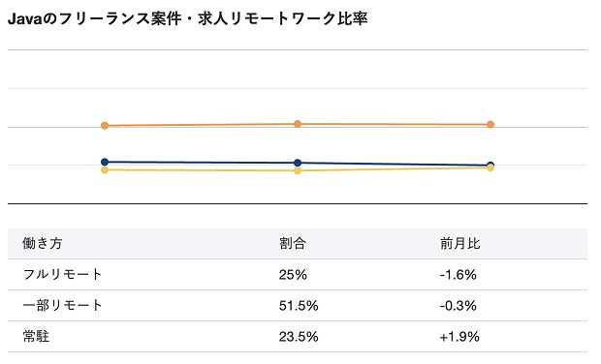Select the 常駐 row label
The width and height of the screenshot is (601, 364).
36,337
